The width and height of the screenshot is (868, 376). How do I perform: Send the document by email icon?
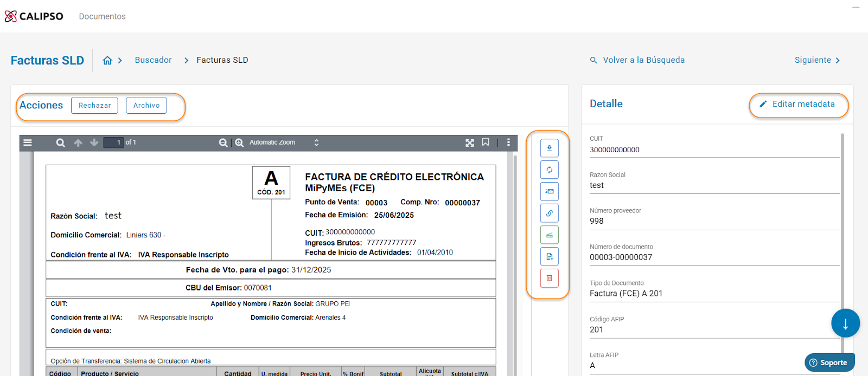[x=549, y=191]
